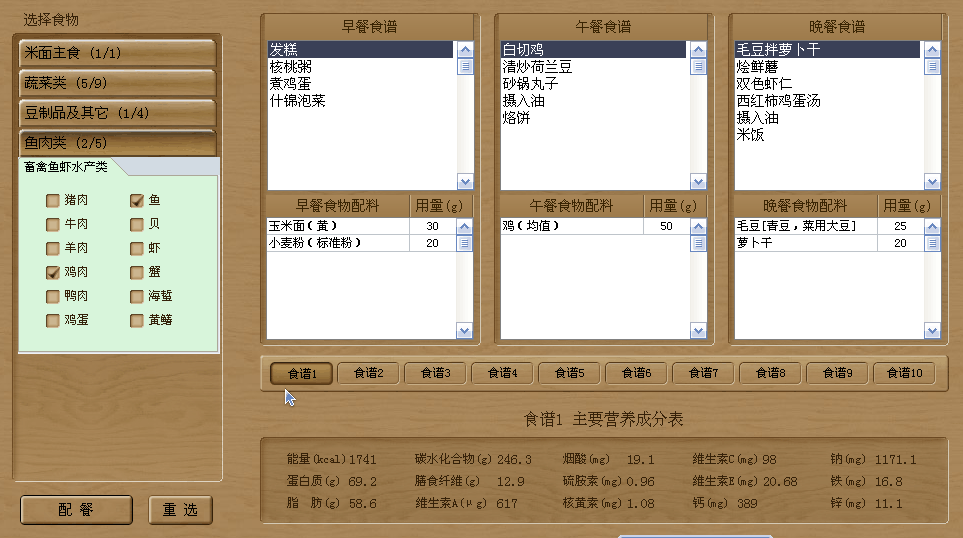Check the 猪肉 checkbox
Screen dimensions: 963x538
click(52, 200)
